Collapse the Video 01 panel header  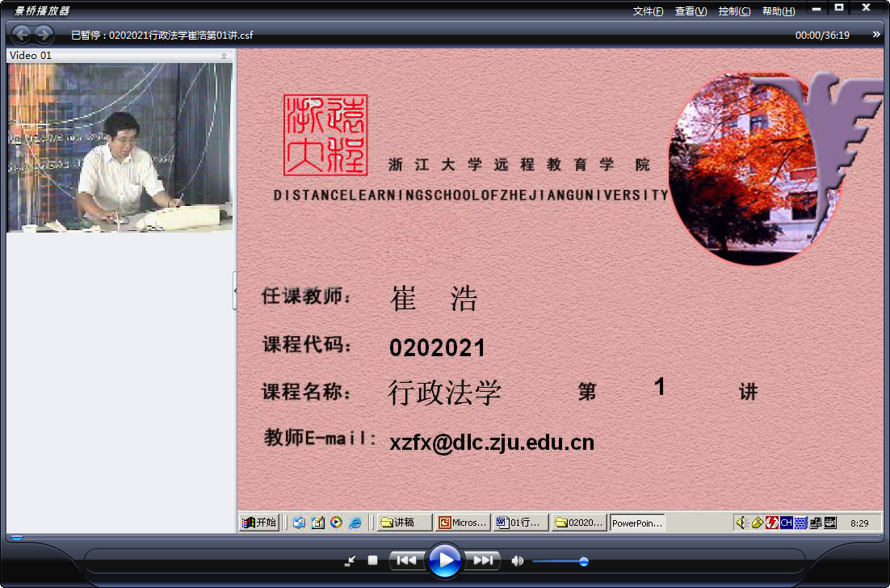pos(224,56)
